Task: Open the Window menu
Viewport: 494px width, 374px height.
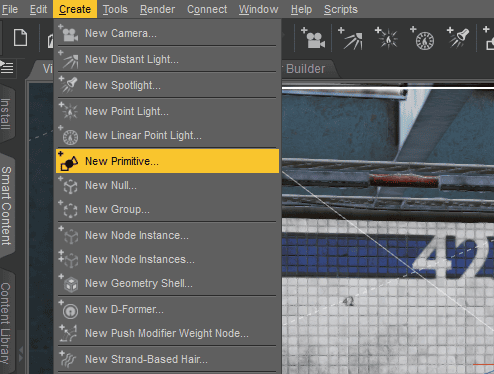Action: (x=258, y=9)
